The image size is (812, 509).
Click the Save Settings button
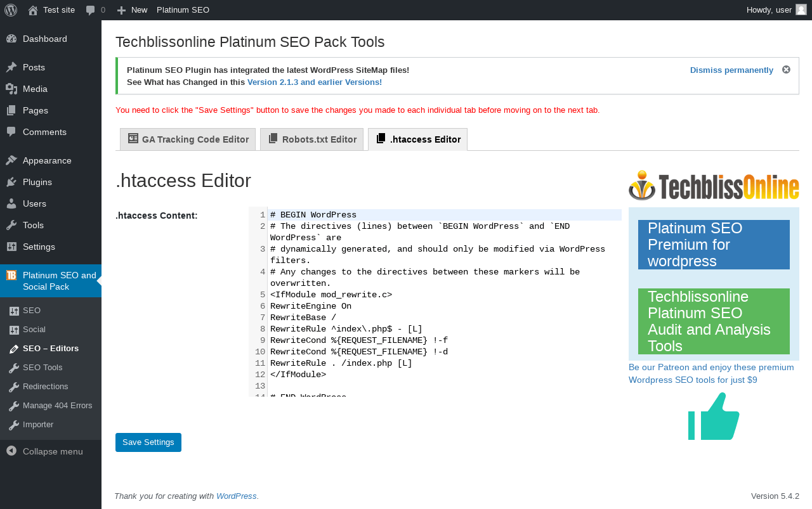click(148, 442)
